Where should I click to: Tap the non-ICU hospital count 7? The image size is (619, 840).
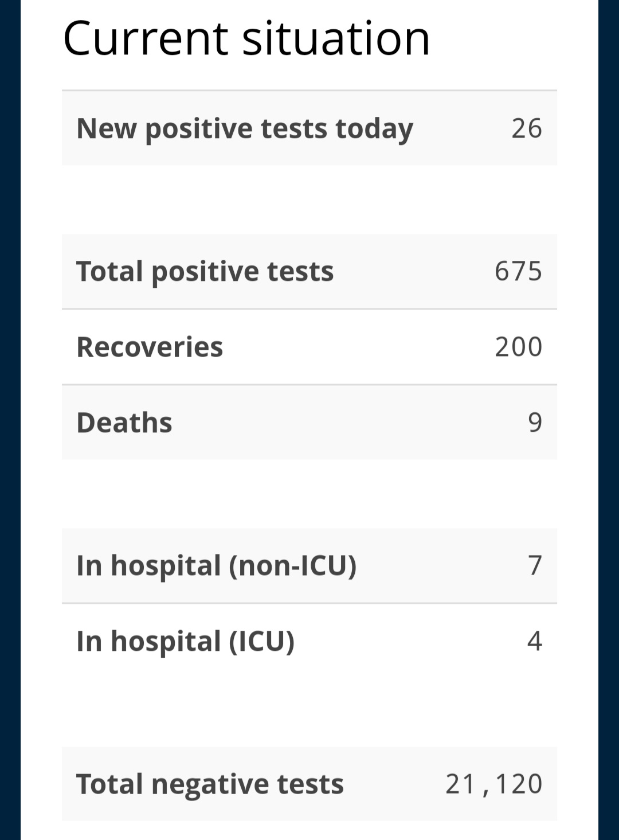click(x=535, y=565)
